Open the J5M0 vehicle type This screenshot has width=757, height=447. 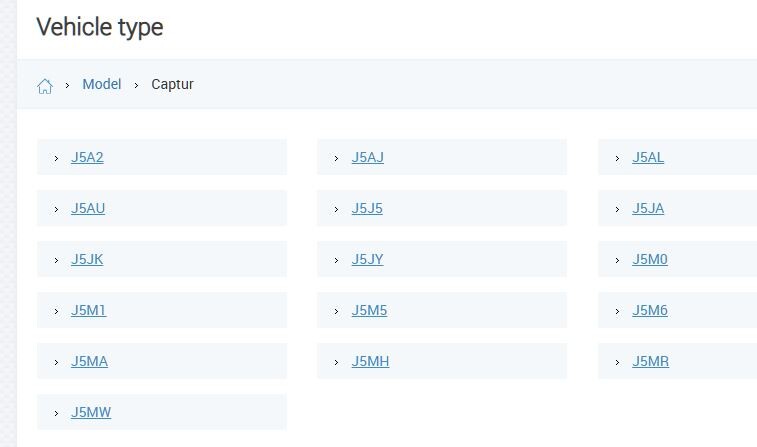650,259
